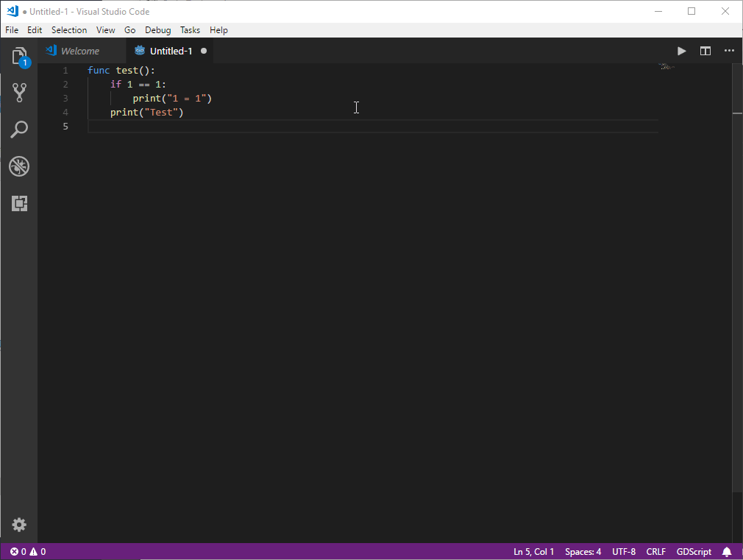Place cursor on empty line 5
Viewport: 743px width, 560px height.
tap(373, 126)
